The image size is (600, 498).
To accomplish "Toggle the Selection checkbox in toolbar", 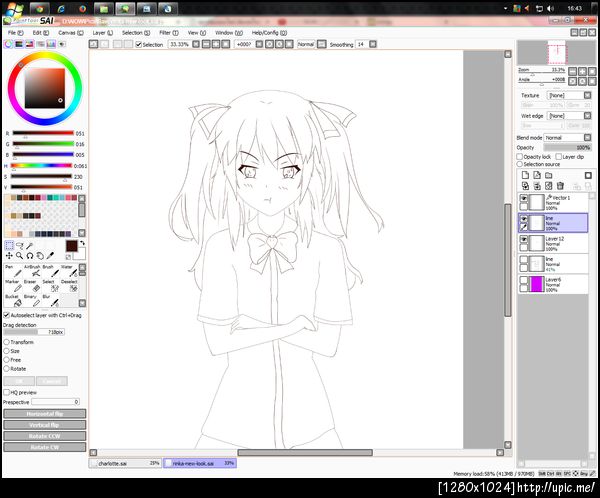I will tap(139, 45).
